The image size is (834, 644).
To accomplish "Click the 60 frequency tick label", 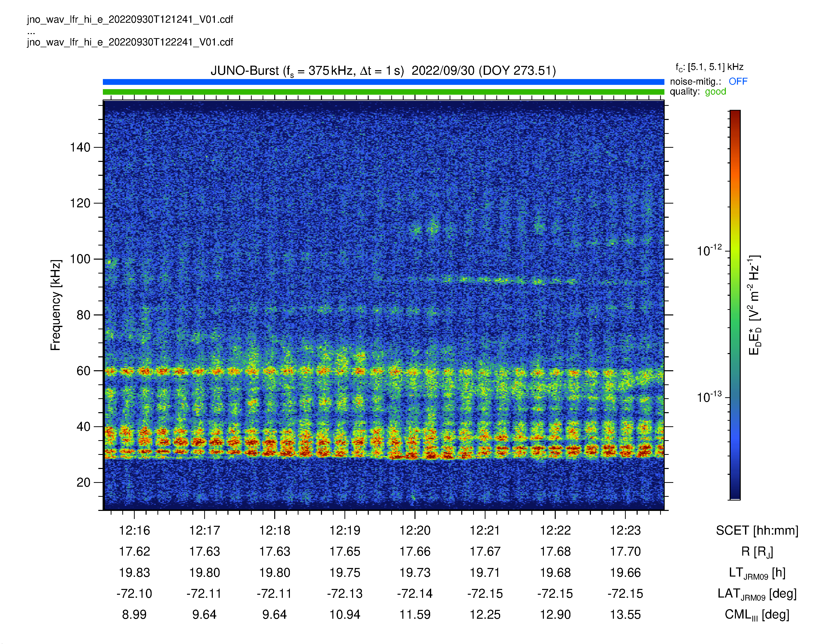I will coord(83,371).
